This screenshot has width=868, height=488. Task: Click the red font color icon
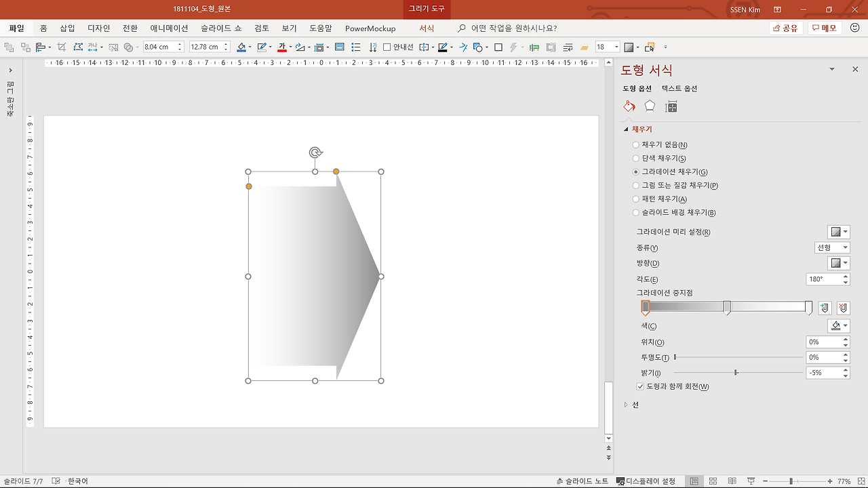pos(281,47)
